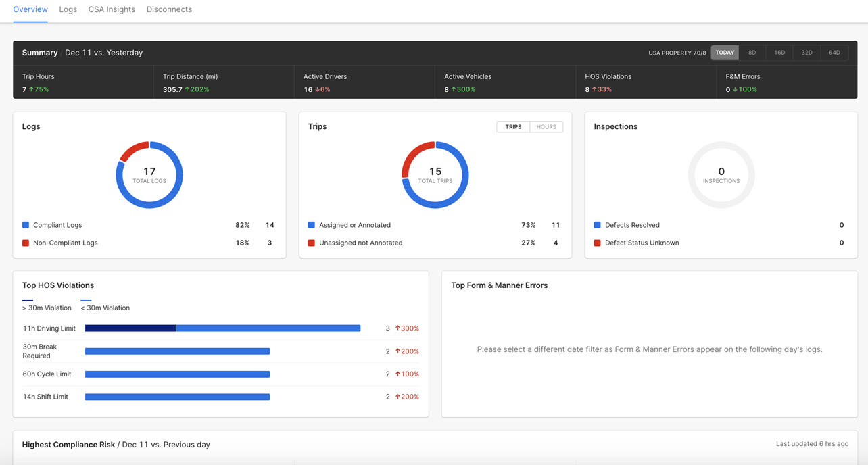Viewport: 868px width, 465px height.
Task: Click the red Active Drivers down arrow
Action: pos(317,90)
